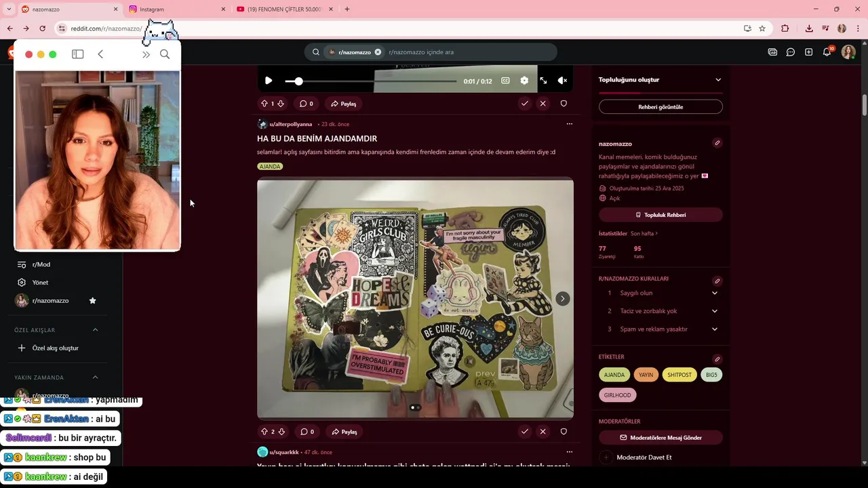Select the AJANDA flair on the post
The width and height of the screenshot is (868, 488).
(x=270, y=166)
